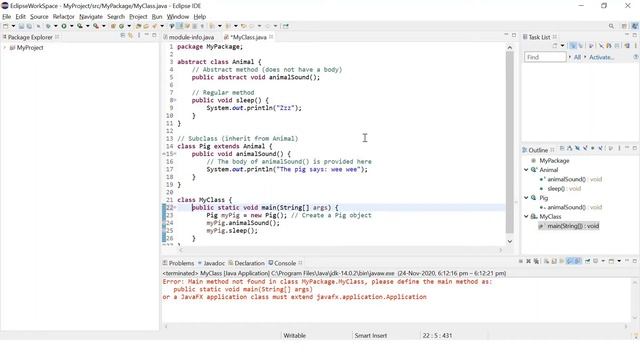Toggle Hide Non-Public Members in Outline
This screenshot has height=360, width=640.
[x=593, y=148]
